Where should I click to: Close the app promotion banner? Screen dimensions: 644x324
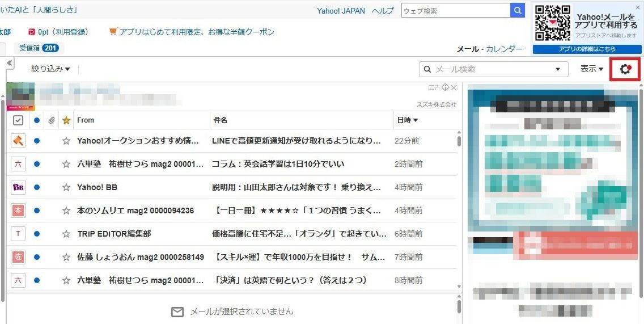click(637, 7)
